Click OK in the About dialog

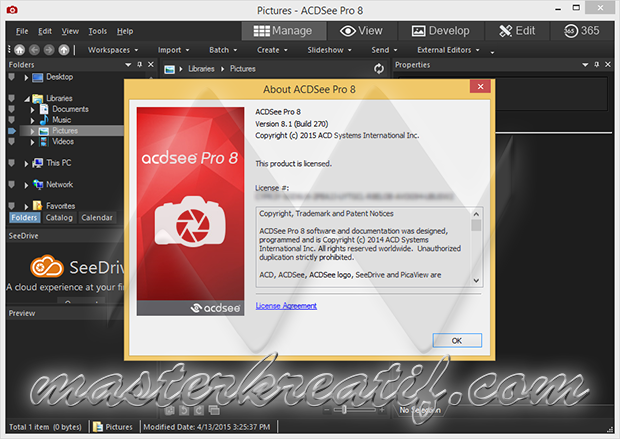pyautogui.click(x=457, y=341)
